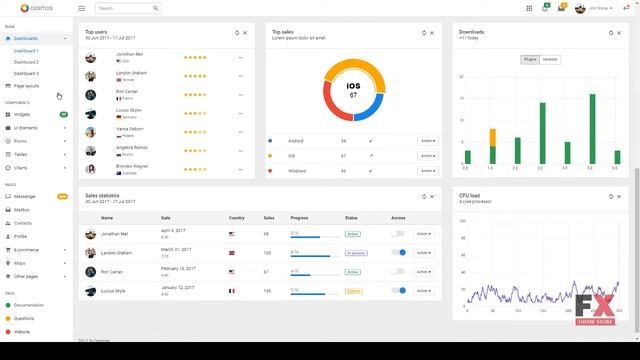Open Action dropdown for Landon Graham sales row
The image size is (640, 360).
424,253
